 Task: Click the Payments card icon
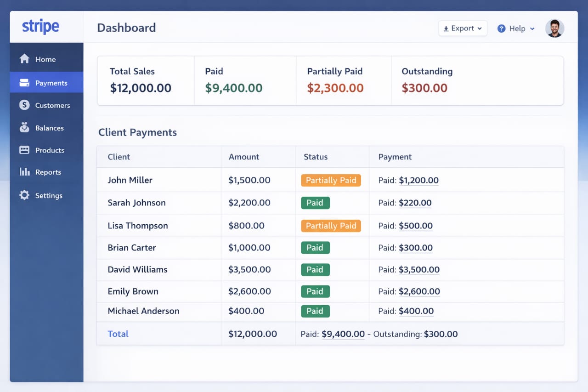pos(24,83)
